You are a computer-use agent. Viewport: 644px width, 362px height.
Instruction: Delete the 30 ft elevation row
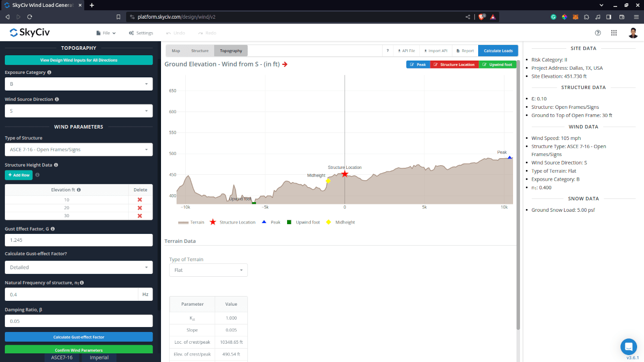pyautogui.click(x=140, y=216)
